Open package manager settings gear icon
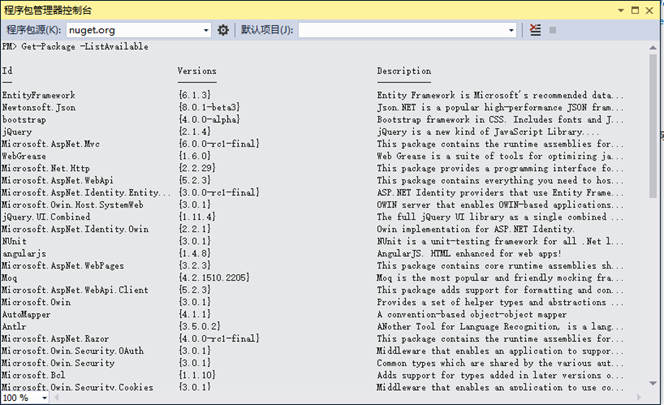The image size is (664, 405). click(x=223, y=30)
